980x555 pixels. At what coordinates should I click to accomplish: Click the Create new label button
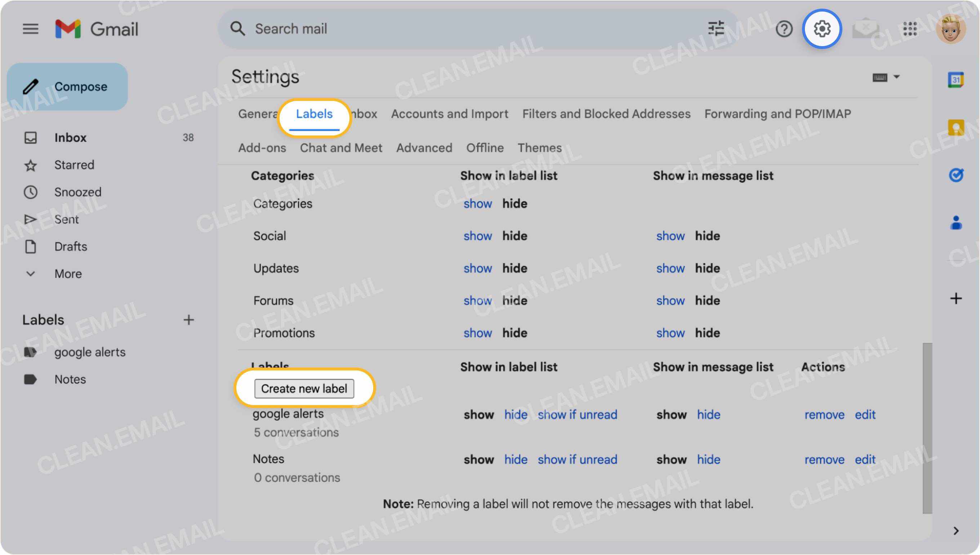304,388
